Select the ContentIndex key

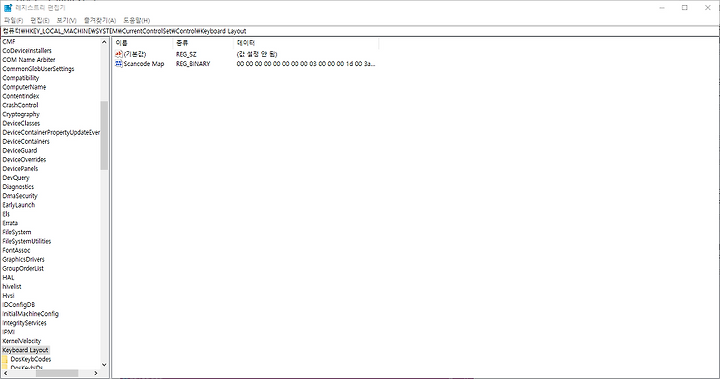21,96
